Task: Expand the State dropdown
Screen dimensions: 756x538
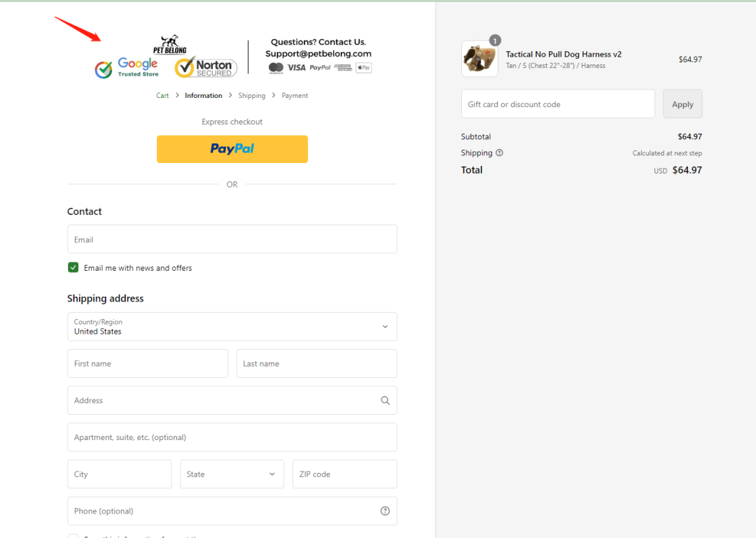Action: (232, 474)
